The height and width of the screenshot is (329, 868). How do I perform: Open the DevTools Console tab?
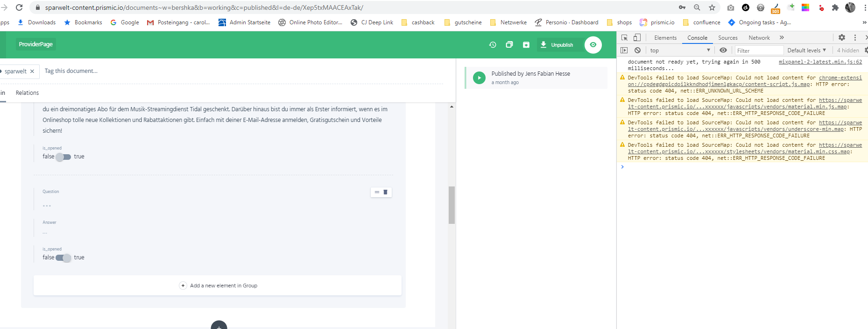697,38
